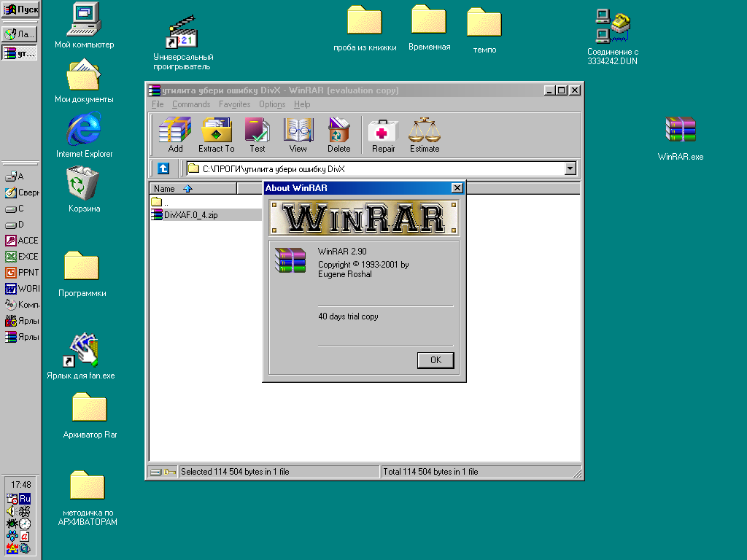Click status text Total 114 504 bytes
The height and width of the screenshot is (560, 747).
(430, 472)
